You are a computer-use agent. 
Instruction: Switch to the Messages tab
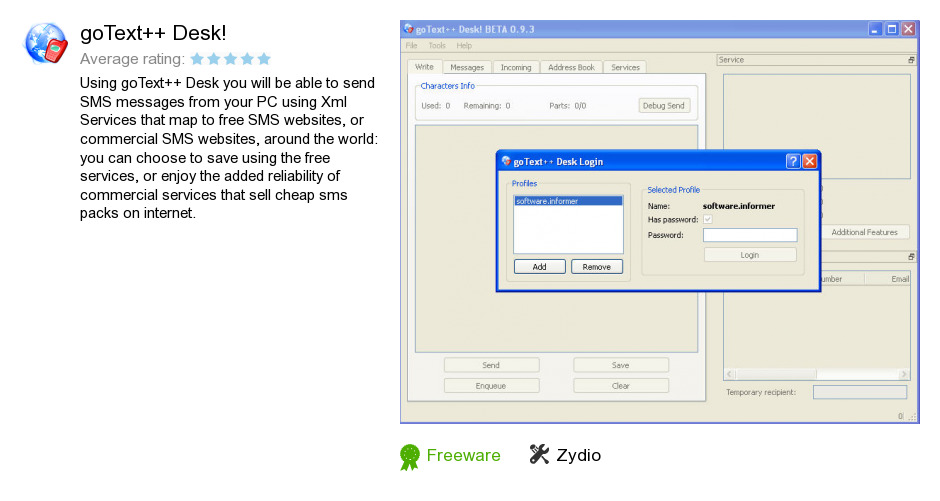point(467,68)
